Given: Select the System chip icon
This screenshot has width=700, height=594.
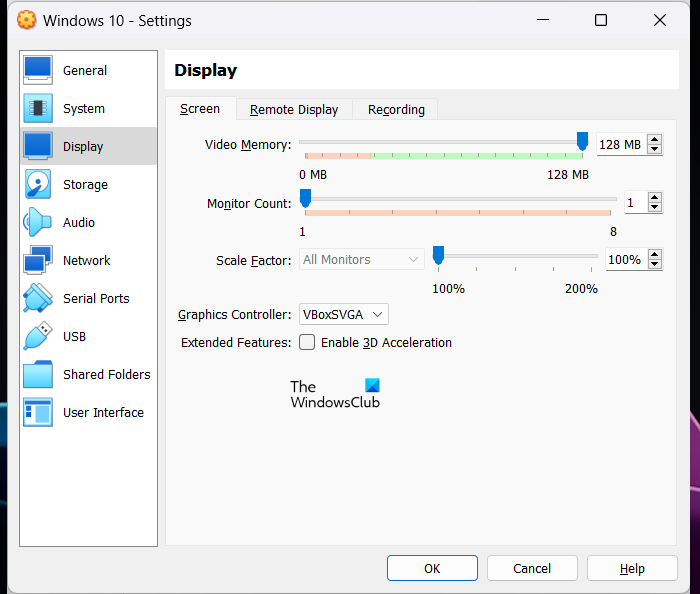Looking at the screenshot, I should click(x=38, y=108).
